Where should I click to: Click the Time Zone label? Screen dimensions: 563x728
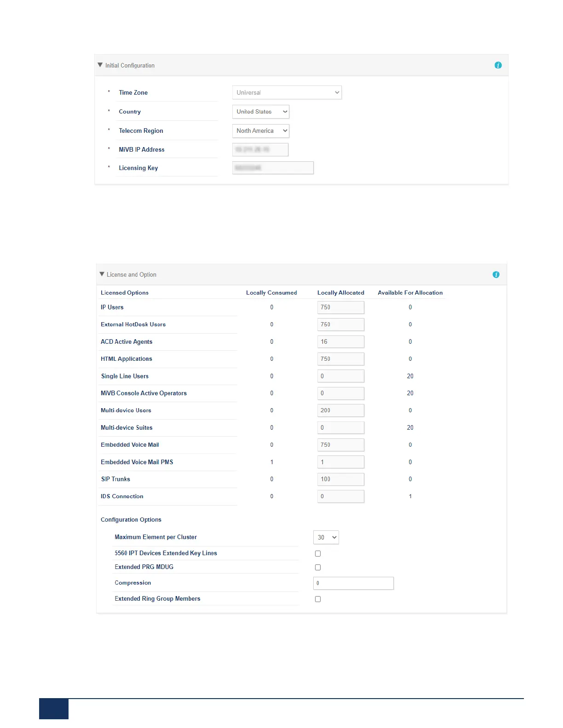point(133,92)
